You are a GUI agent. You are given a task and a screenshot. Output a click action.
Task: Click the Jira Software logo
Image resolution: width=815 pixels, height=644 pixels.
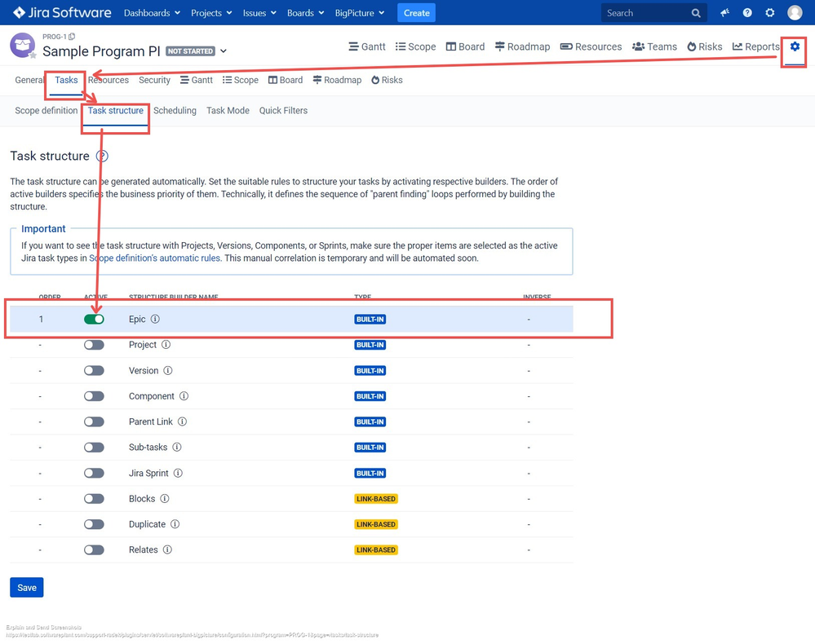coord(62,12)
